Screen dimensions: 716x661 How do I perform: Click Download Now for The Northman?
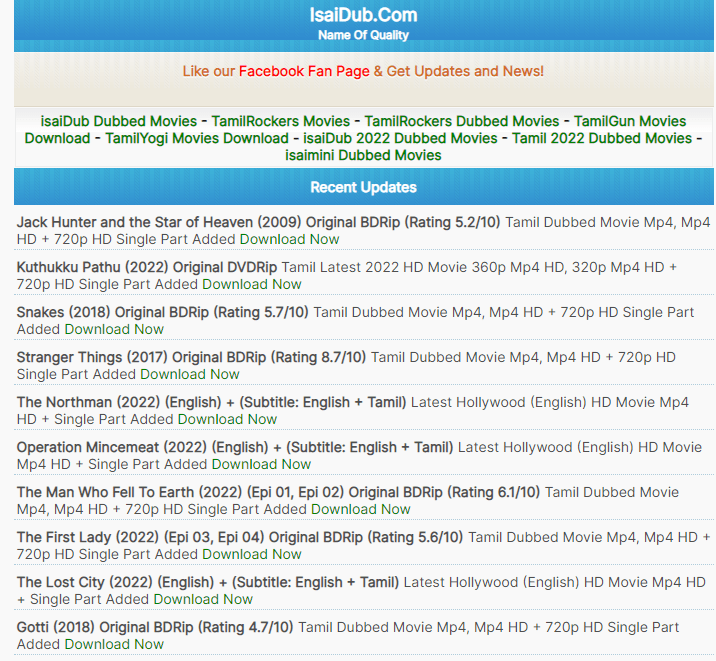click(x=227, y=419)
